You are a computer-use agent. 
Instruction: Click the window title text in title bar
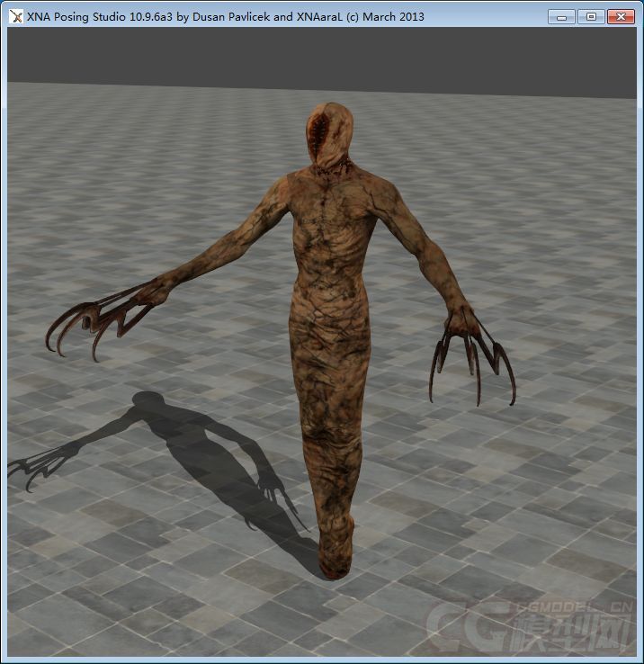[x=225, y=16]
